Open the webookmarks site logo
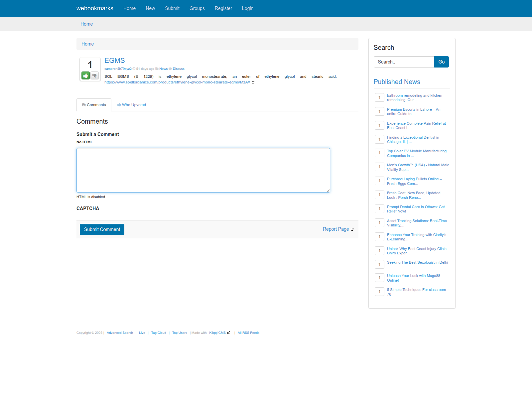The height and width of the screenshot is (399, 532). [95, 8]
